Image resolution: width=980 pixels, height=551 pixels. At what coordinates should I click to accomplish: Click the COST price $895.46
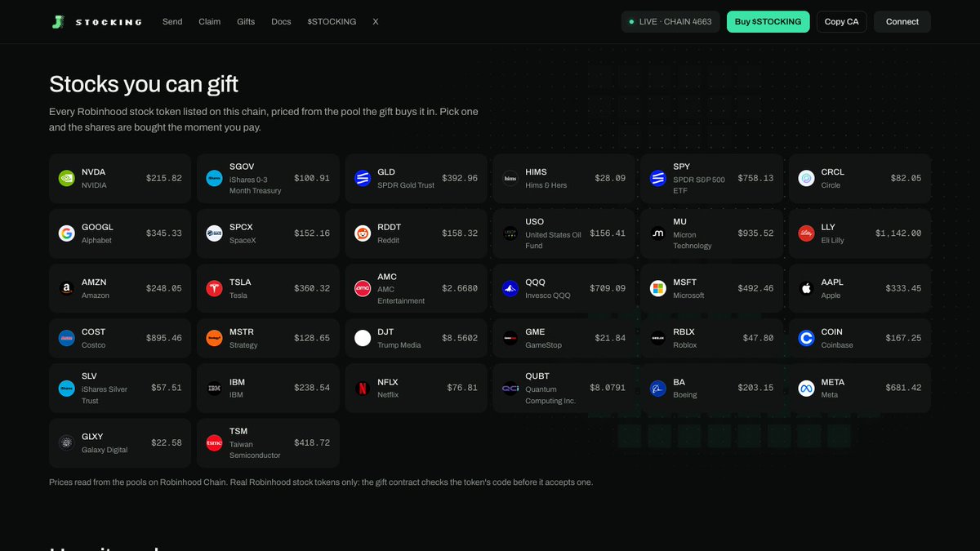pyautogui.click(x=164, y=338)
